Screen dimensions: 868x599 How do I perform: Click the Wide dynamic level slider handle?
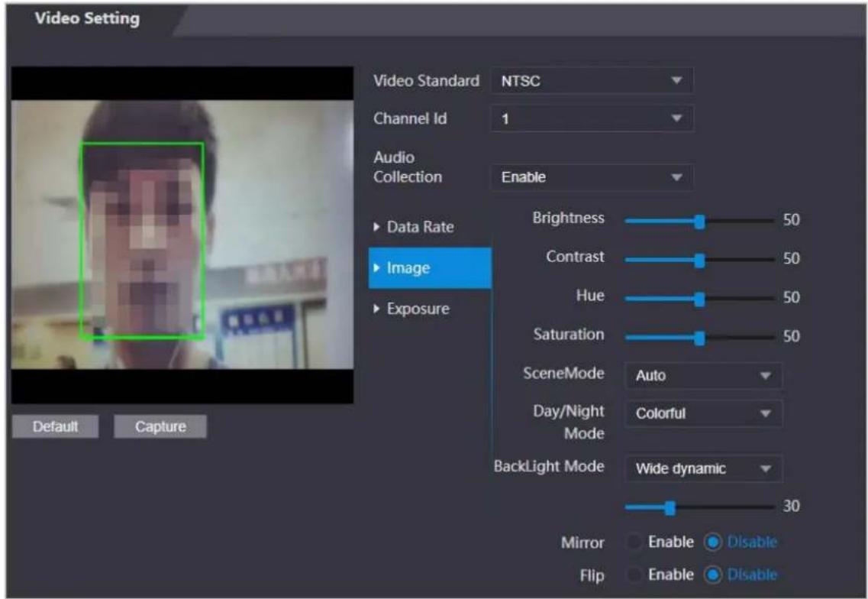670,507
